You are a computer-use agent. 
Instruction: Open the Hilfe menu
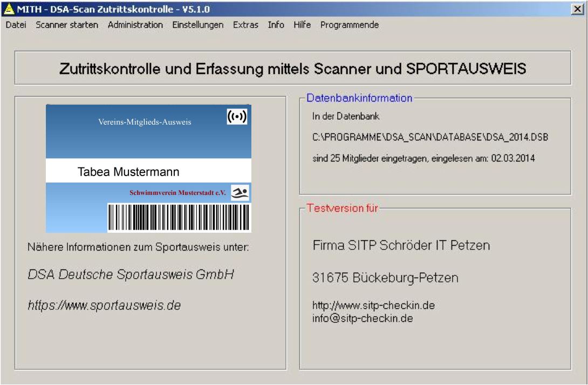click(302, 25)
